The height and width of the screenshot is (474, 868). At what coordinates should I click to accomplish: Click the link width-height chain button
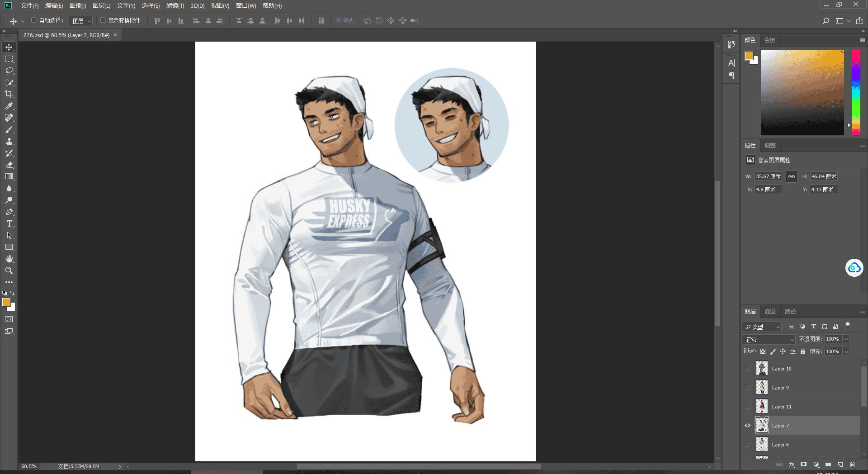[791, 176]
